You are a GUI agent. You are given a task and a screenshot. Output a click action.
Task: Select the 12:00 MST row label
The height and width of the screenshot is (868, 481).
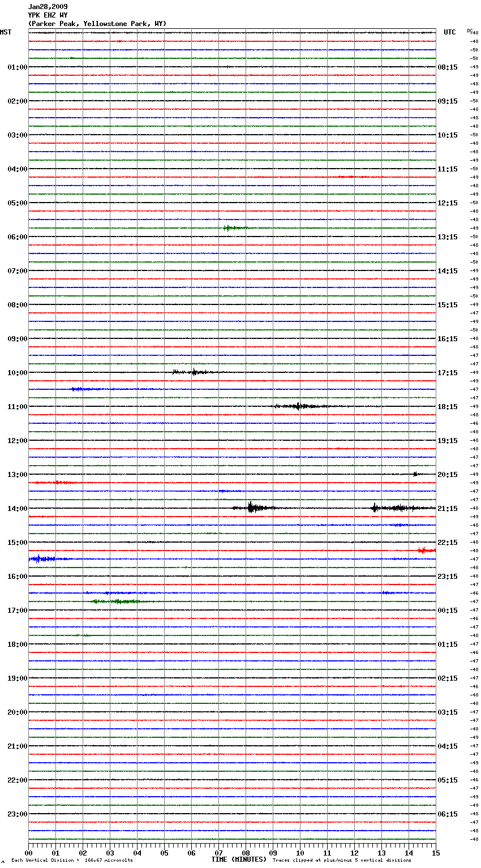click(18, 441)
